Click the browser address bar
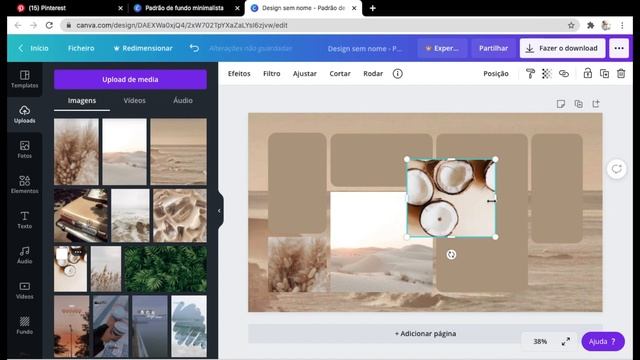 coord(319,25)
